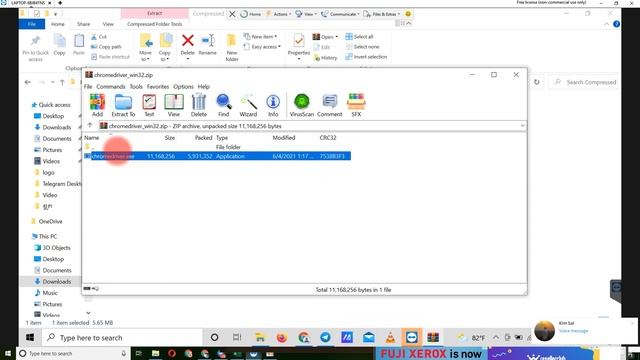Click Cut in Explorer ribbon
Viewport: 640px width, 360px height.
[x=99, y=37]
